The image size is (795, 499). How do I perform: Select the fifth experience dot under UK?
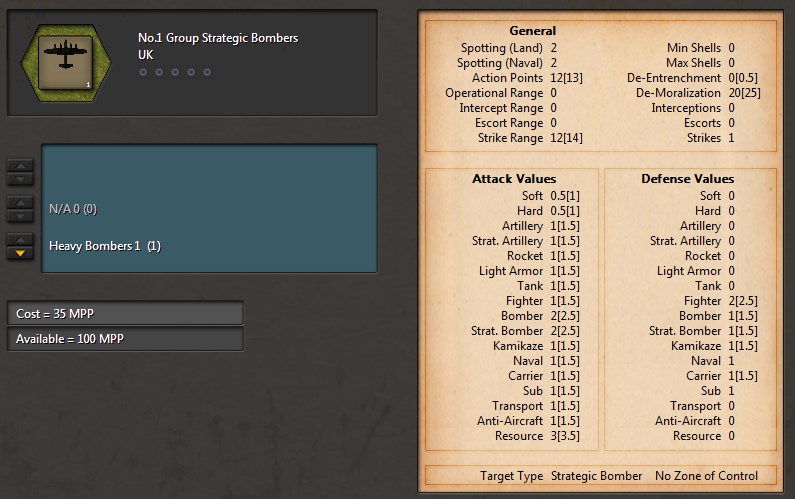tap(207, 72)
